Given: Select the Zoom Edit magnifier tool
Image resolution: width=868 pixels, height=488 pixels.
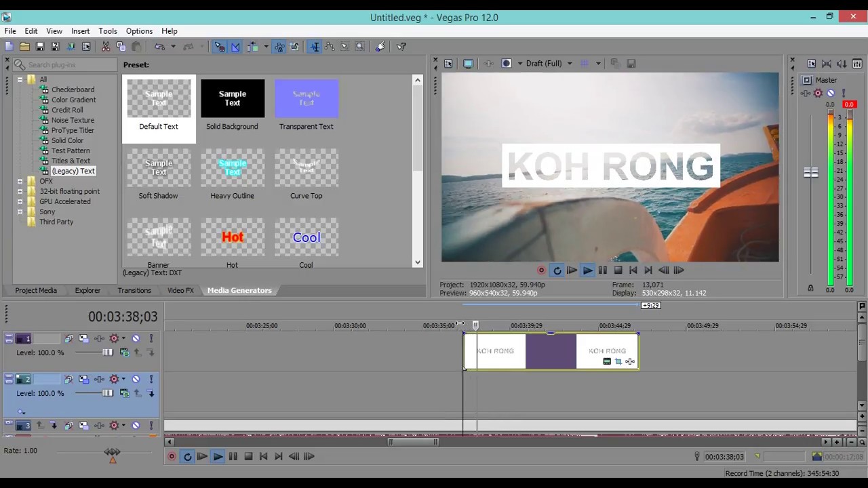Looking at the screenshot, I should [360, 47].
